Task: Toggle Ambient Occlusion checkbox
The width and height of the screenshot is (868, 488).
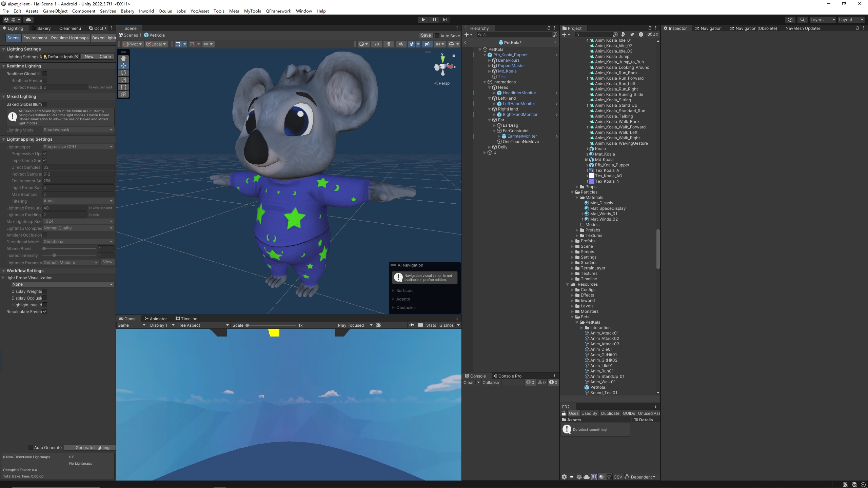Action: [45, 235]
